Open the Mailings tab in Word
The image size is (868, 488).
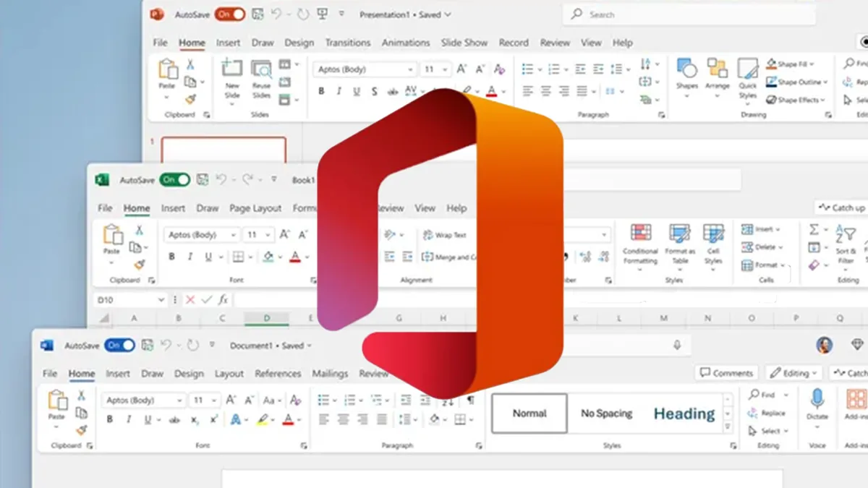(330, 374)
